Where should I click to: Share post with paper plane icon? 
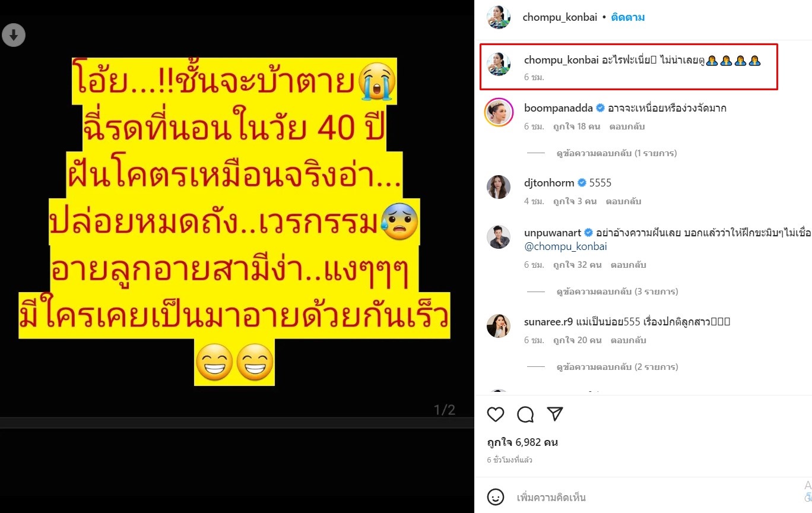pos(554,414)
